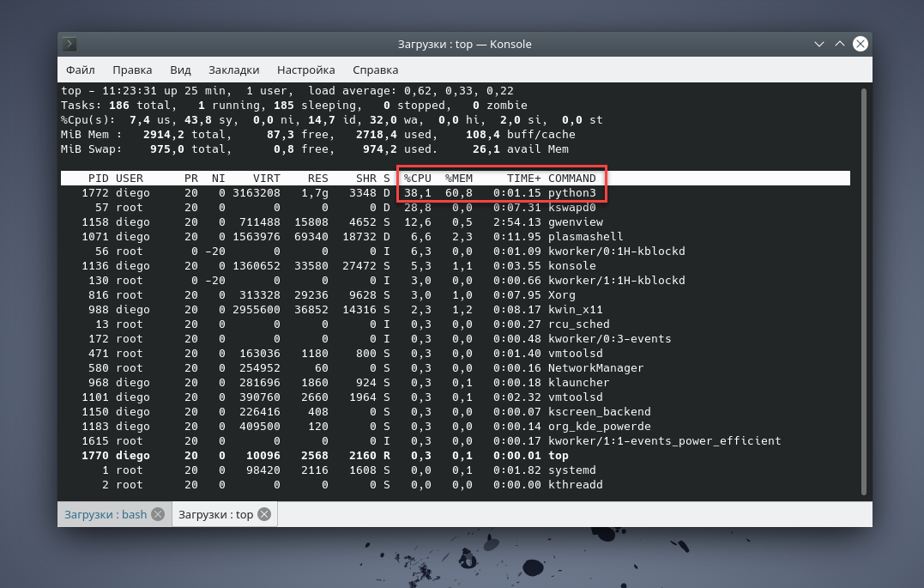Select the "Загрузки : top" tab
This screenshot has width=924, height=588.
tap(215, 514)
